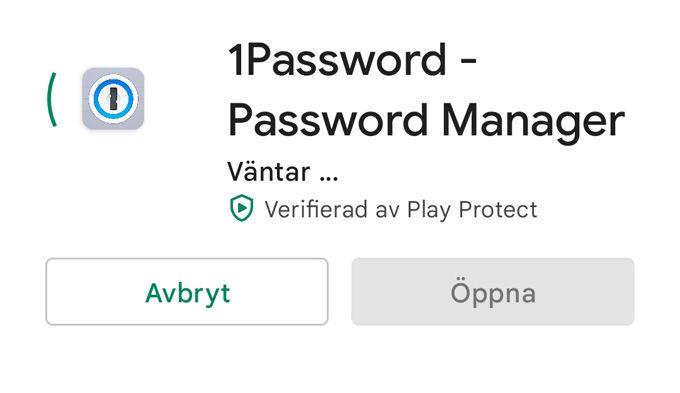
Task: Cancel the download with Avbryt
Action: [x=187, y=291]
